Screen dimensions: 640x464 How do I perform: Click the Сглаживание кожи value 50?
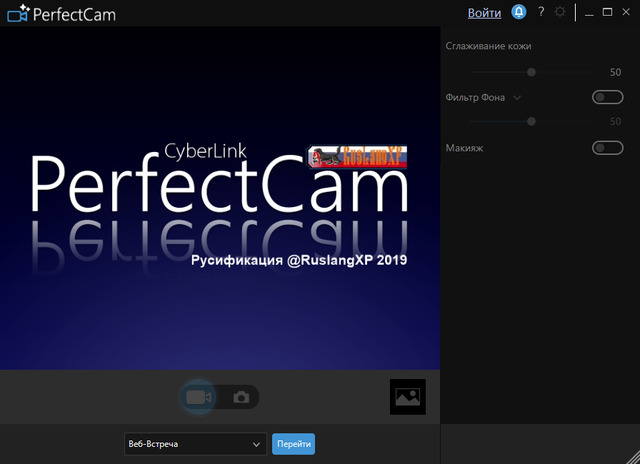point(615,72)
